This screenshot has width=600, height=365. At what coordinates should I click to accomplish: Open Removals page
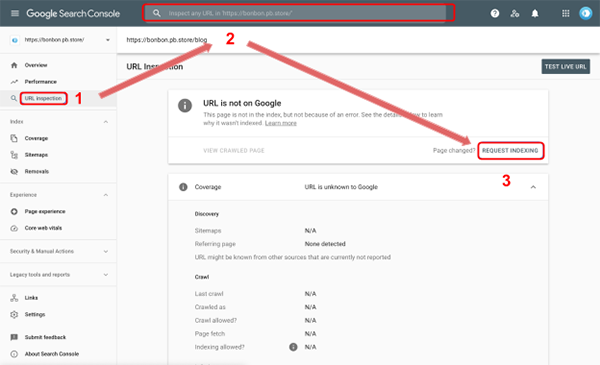37,171
